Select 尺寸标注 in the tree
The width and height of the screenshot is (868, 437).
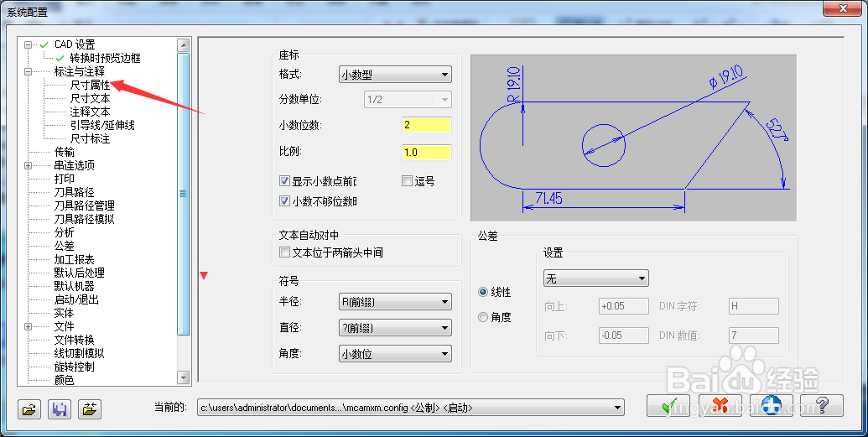pos(90,139)
